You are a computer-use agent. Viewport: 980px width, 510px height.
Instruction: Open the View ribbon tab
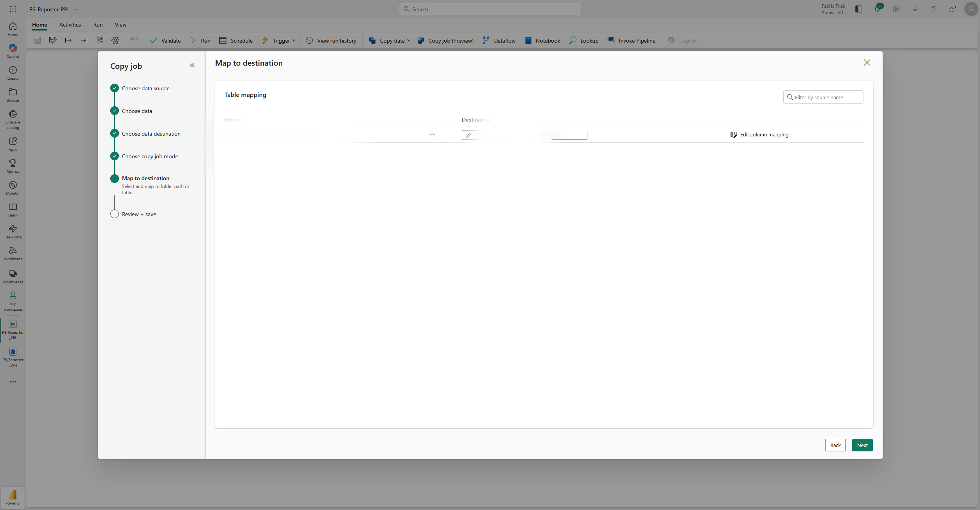[120, 24]
